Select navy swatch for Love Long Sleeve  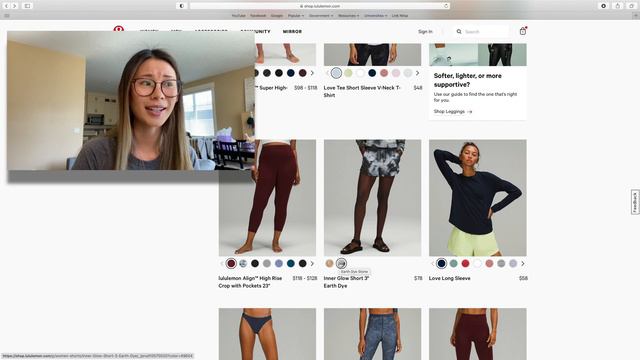point(441,264)
